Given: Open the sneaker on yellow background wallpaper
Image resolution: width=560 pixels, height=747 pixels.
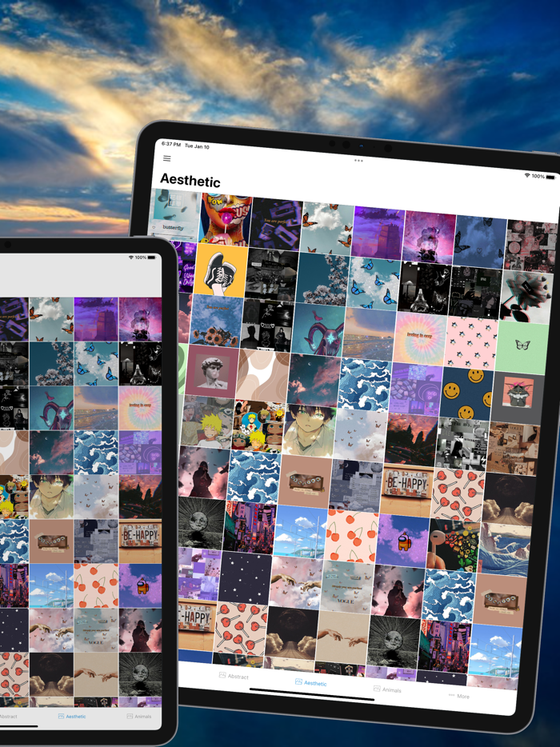Looking at the screenshot, I should tap(221, 270).
